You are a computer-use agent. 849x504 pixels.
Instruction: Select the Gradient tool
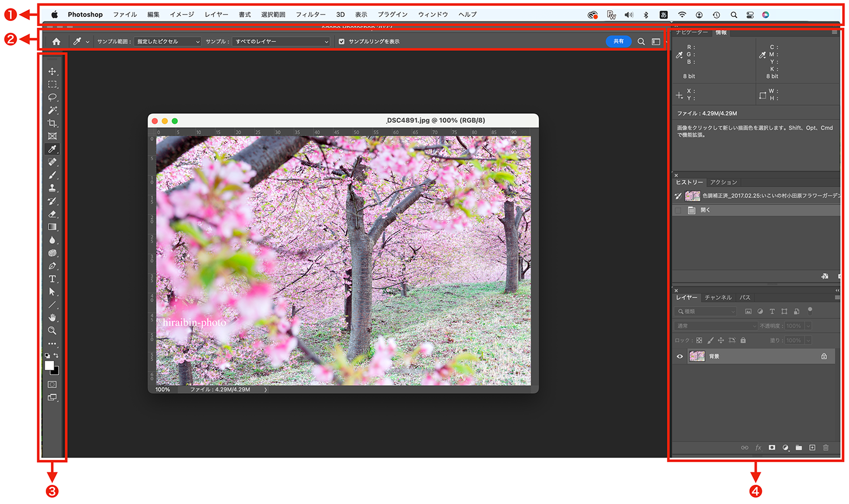point(52,227)
